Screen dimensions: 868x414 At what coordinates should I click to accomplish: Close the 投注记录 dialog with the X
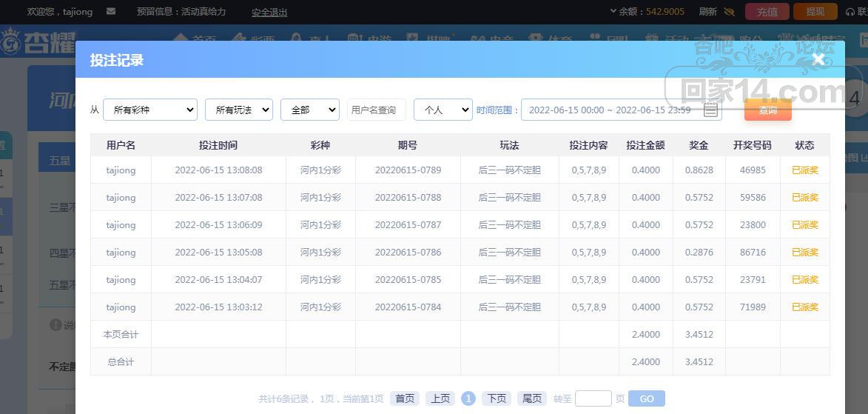tap(818, 60)
